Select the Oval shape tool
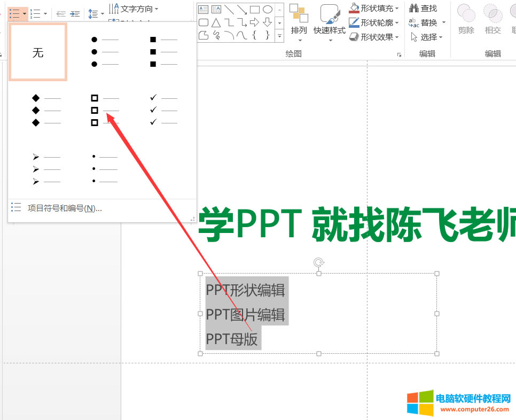The width and height of the screenshot is (516, 420). [268, 9]
